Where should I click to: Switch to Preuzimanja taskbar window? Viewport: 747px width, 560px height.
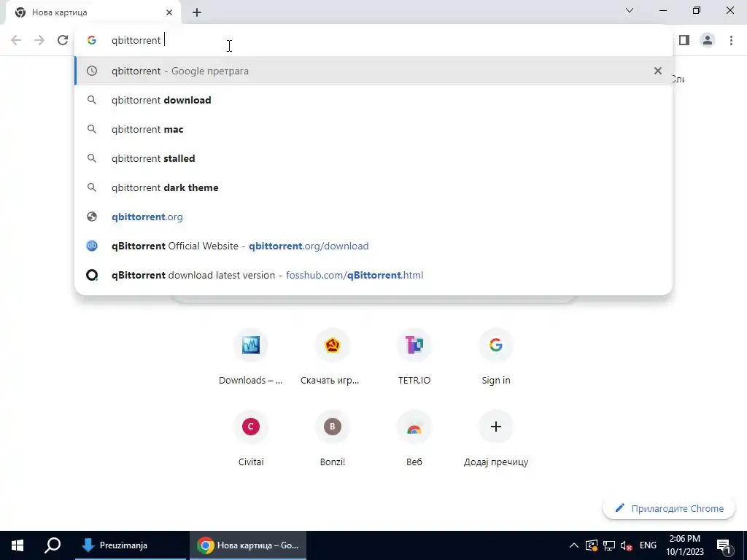click(131, 545)
